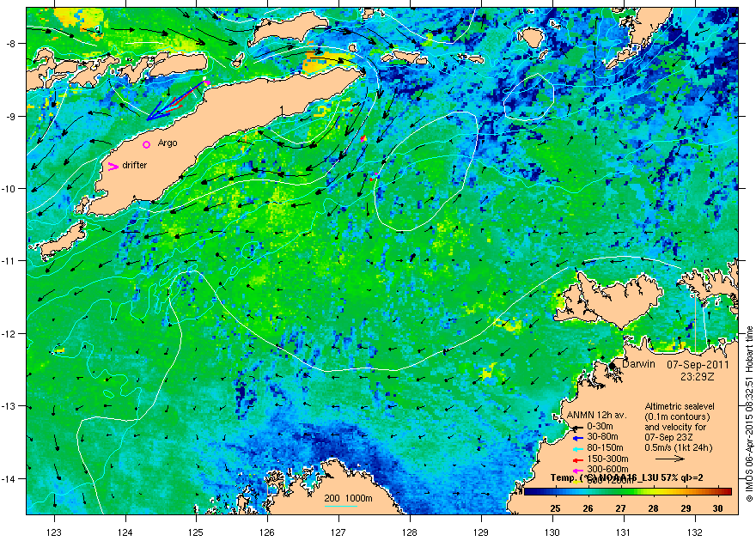The width and height of the screenshot is (756, 541).
Task: Click the "07-Sep 23Z" caption line
Action: (668, 437)
